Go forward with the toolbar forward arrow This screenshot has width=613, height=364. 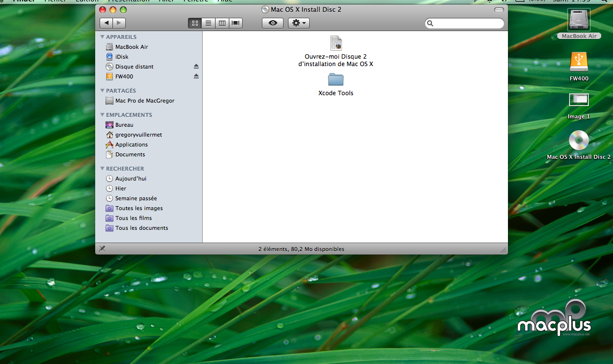tap(119, 23)
